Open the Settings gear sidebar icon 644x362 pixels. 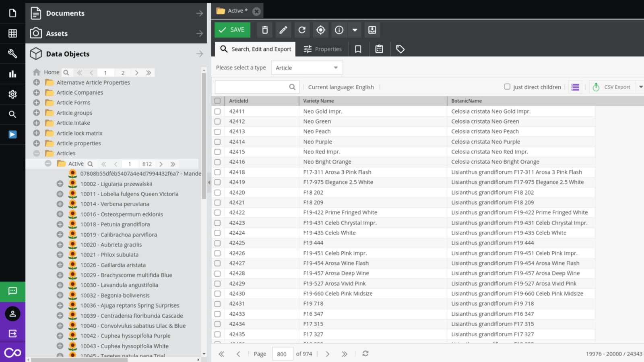click(12, 94)
